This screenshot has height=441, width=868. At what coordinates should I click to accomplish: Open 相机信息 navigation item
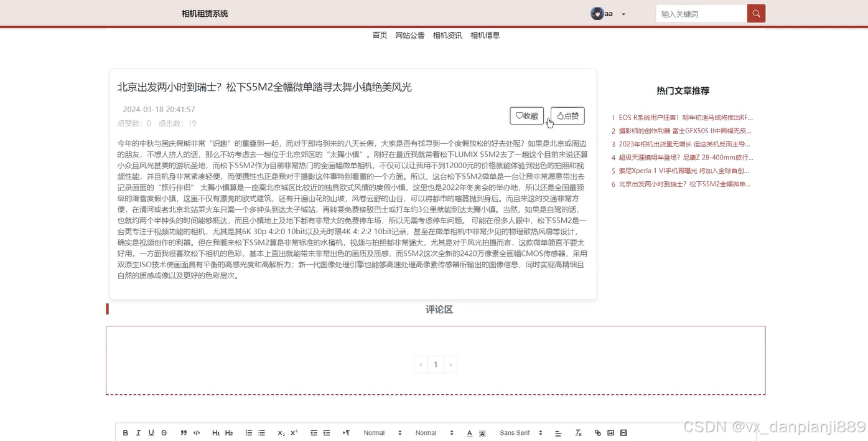point(485,36)
